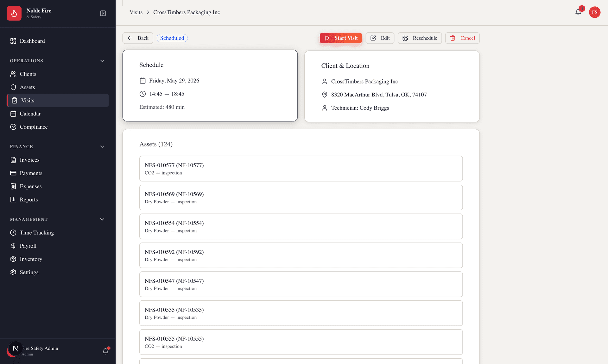
Task: Collapse the Operations section chevron
Action: tap(102, 60)
